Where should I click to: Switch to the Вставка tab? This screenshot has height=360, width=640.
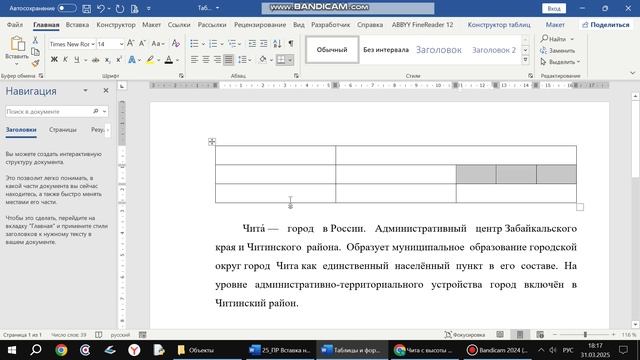coord(77,25)
